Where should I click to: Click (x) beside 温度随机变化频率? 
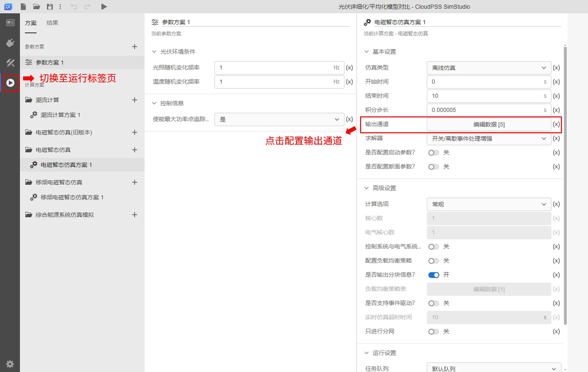pos(349,82)
